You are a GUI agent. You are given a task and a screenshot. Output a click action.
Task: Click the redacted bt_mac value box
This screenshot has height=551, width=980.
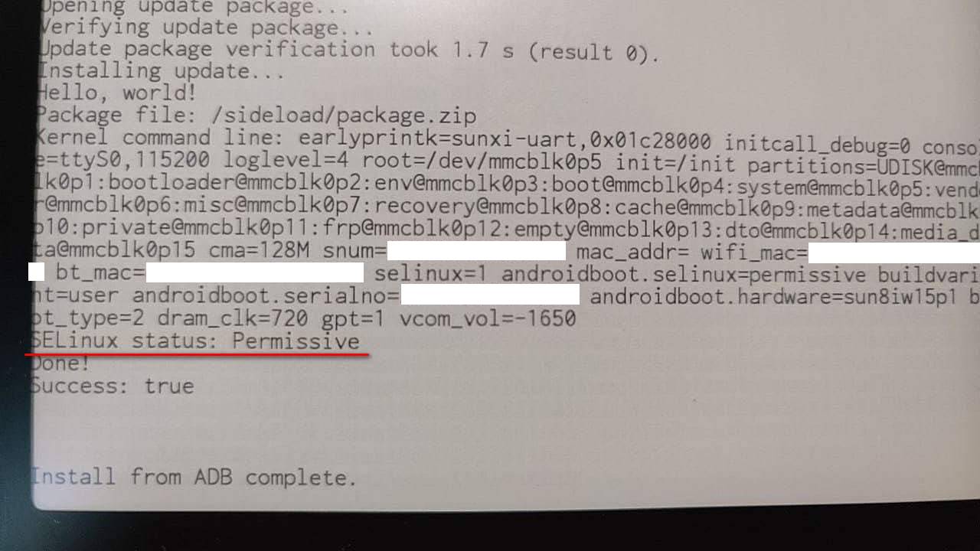click(255, 272)
